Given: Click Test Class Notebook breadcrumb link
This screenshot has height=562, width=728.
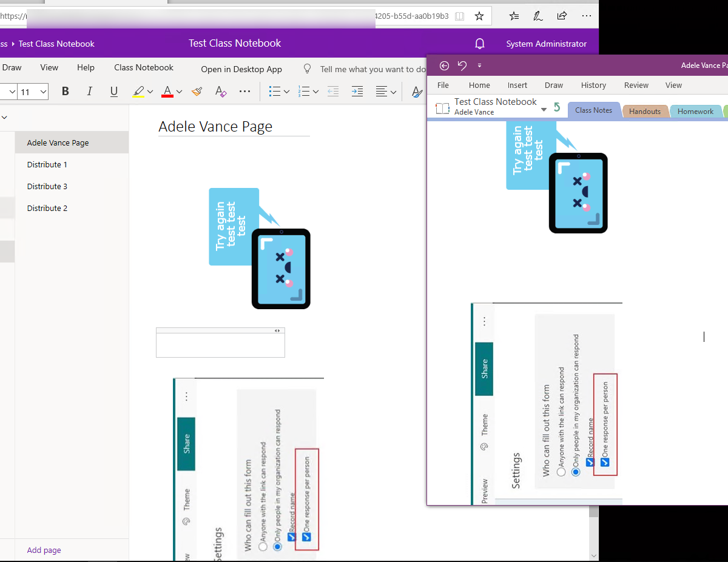Looking at the screenshot, I should pos(56,44).
